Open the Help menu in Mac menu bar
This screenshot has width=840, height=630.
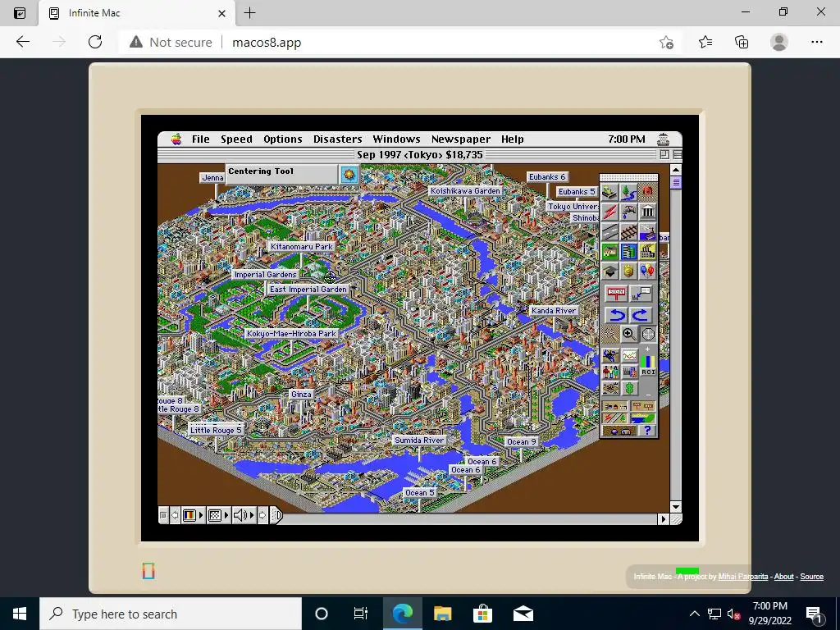[x=512, y=139]
